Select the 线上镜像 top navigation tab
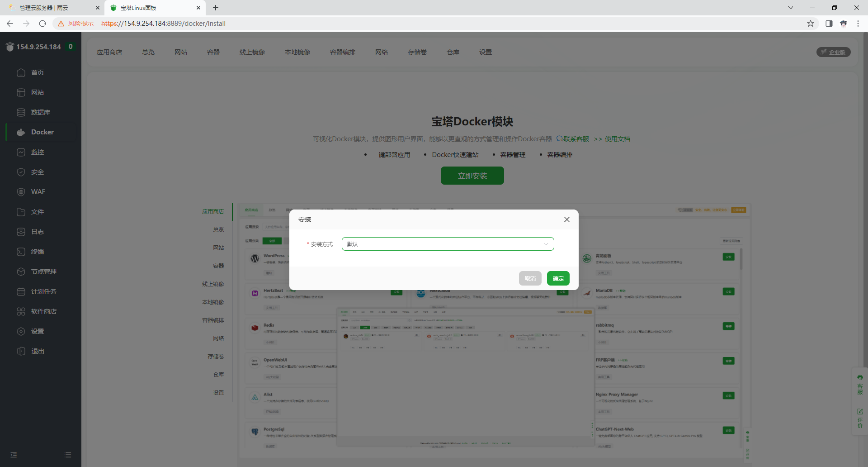Screen dimensions: 868x467 coord(252,52)
